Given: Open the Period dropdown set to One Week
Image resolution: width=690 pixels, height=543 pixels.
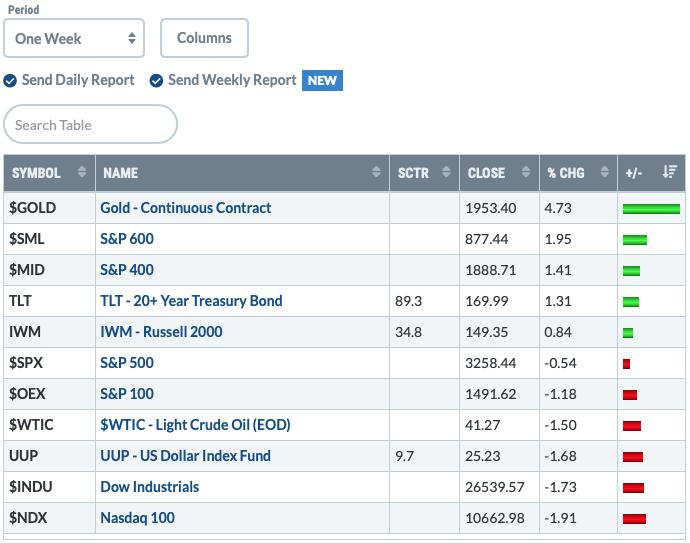Looking at the screenshot, I should tap(74, 38).
